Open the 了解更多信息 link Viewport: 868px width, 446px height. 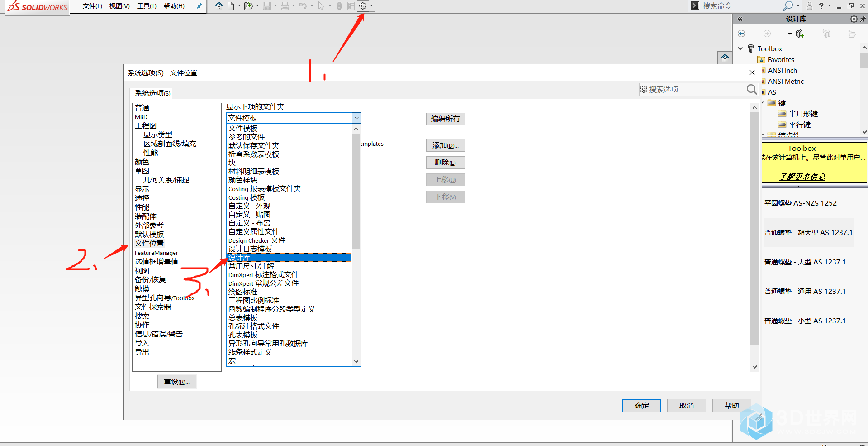click(802, 177)
